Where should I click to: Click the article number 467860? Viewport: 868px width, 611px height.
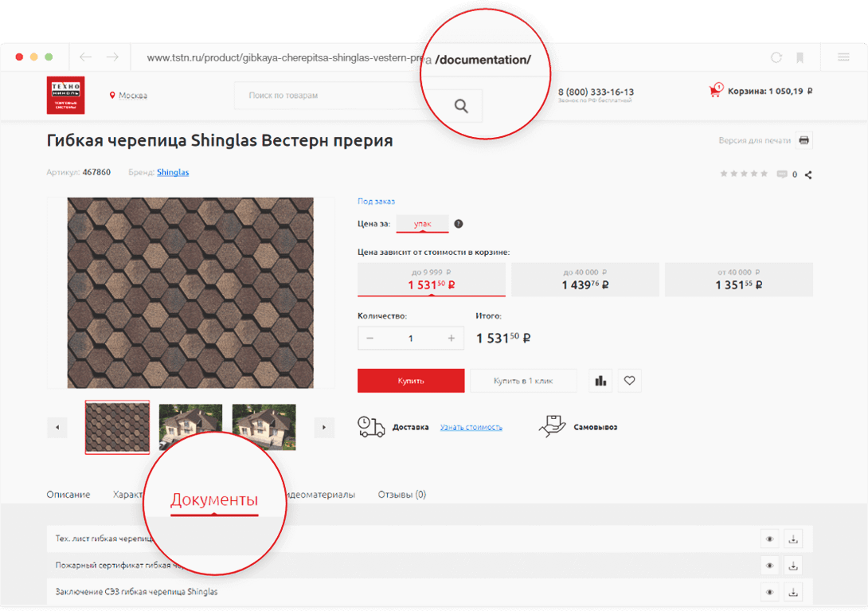click(x=96, y=172)
